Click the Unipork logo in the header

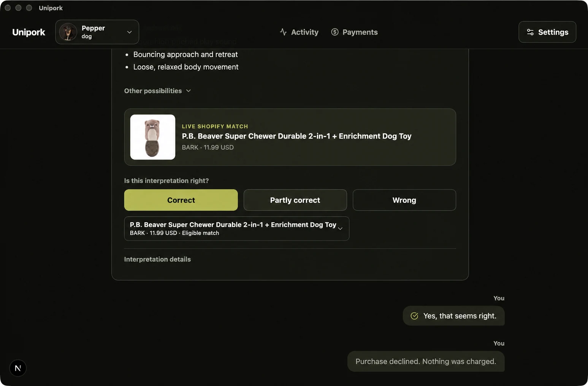[x=29, y=32]
